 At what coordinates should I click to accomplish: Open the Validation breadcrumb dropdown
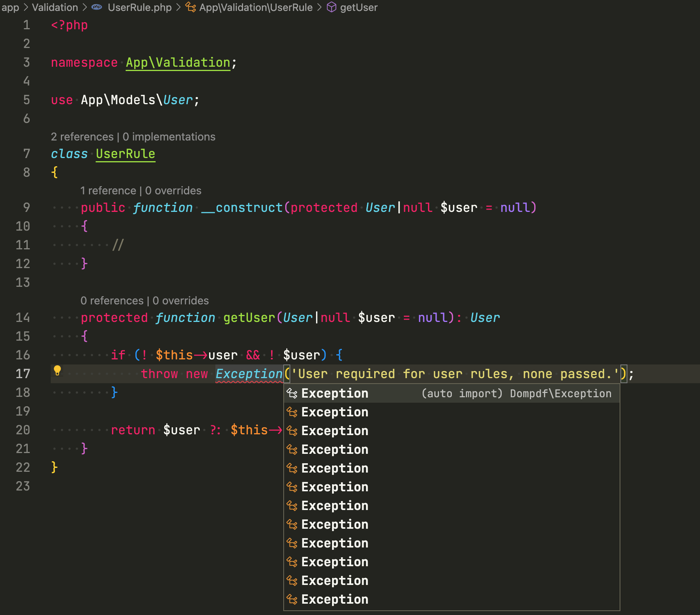point(55,7)
